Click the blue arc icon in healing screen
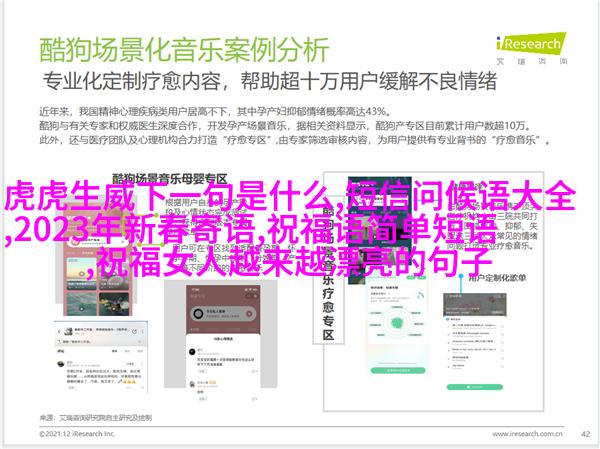The width and height of the screenshot is (600, 449). 421,296
